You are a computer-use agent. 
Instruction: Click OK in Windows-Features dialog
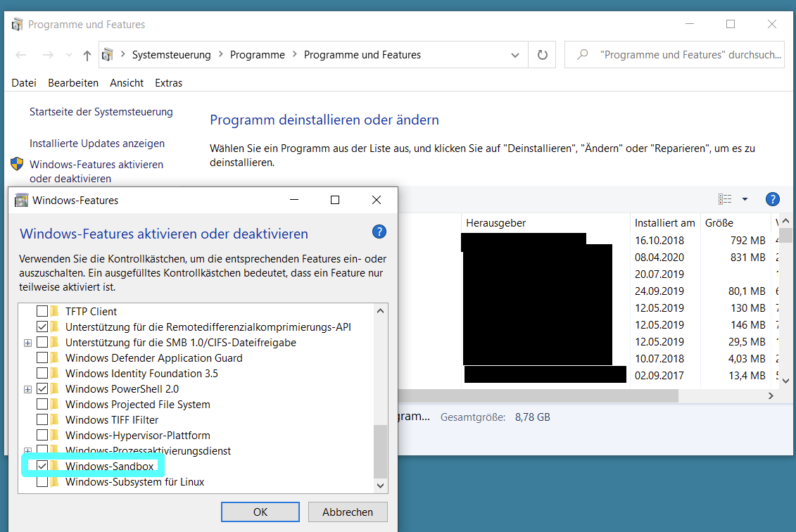(260, 512)
